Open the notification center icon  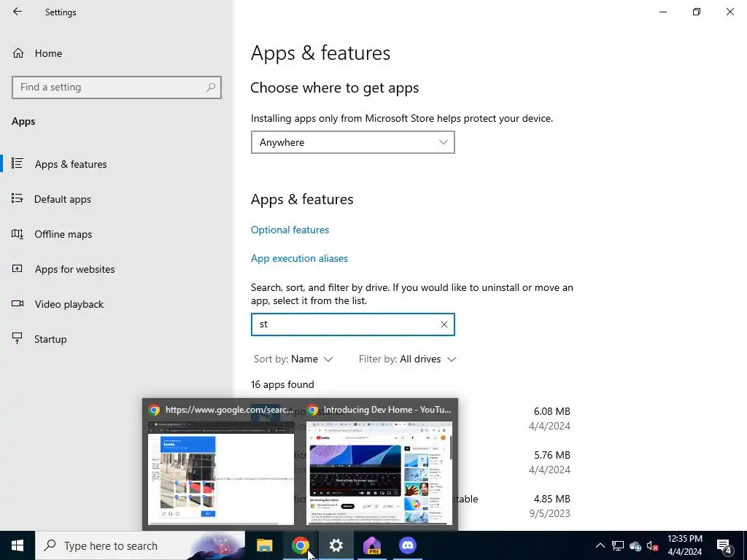pos(724,546)
